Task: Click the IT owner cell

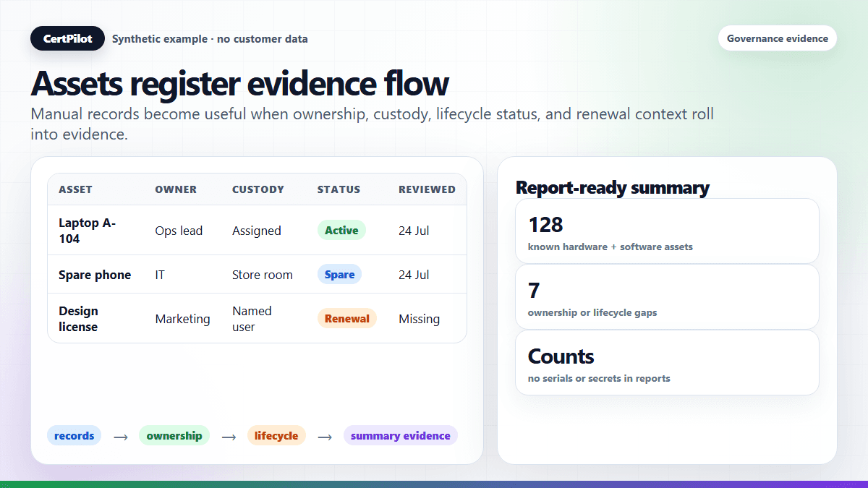Action: pos(160,275)
